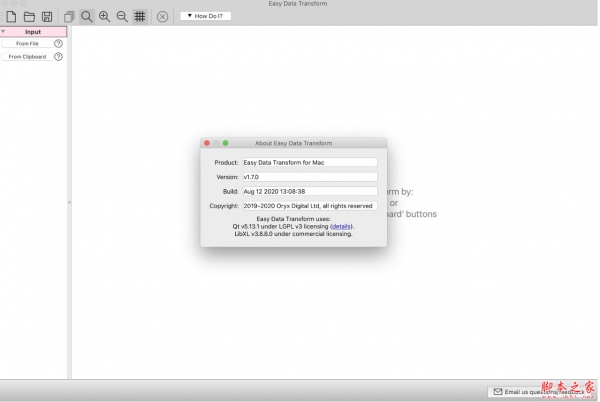Zoom in with the plus magnifier
Screen dimensions: 600x402
104,16
